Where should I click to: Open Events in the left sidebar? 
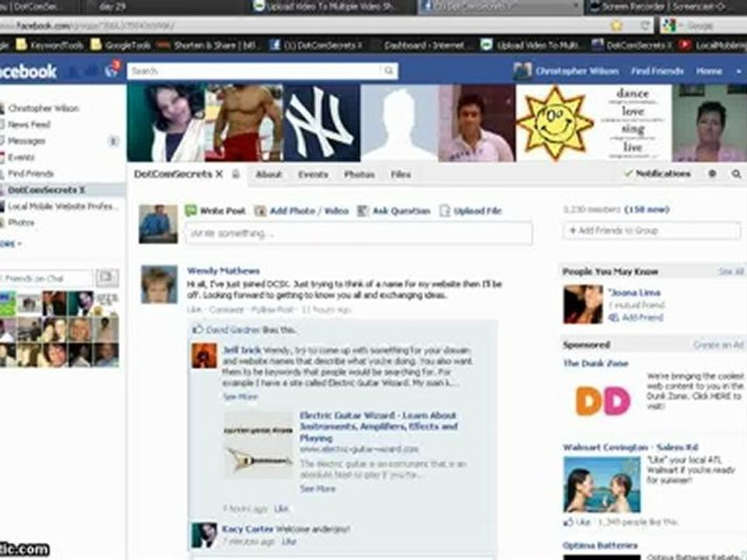[20, 157]
